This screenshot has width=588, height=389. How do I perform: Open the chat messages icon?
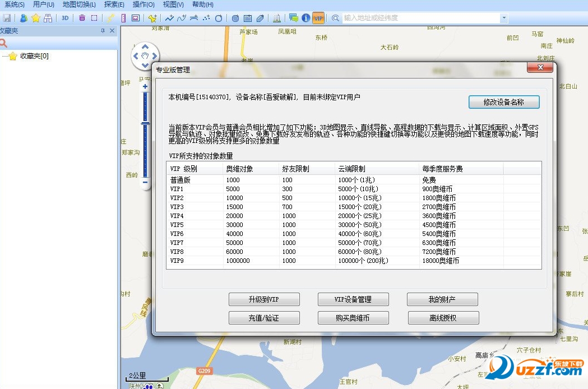[x=294, y=18]
